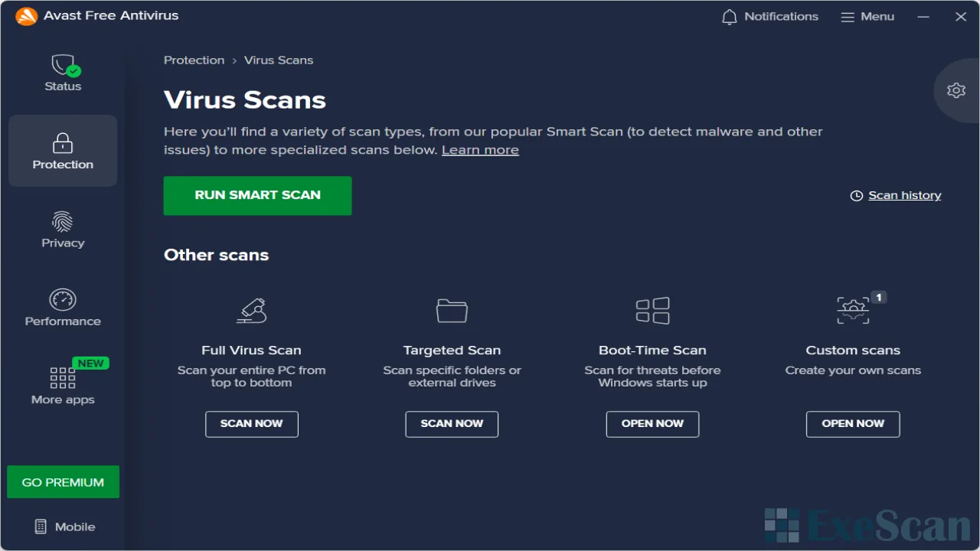Click 'Scan specific folders' description

[452, 377]
